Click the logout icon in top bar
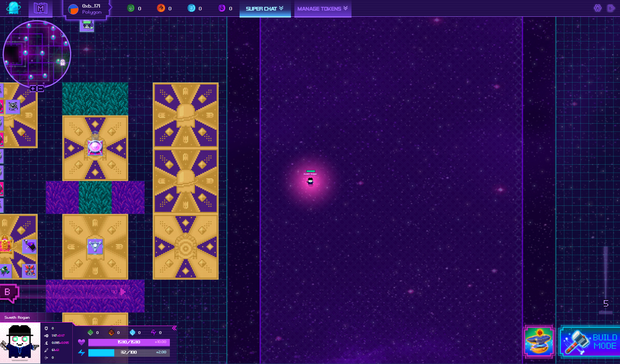The width and height of the screenshot is (620, 364). tap(611, 8)
